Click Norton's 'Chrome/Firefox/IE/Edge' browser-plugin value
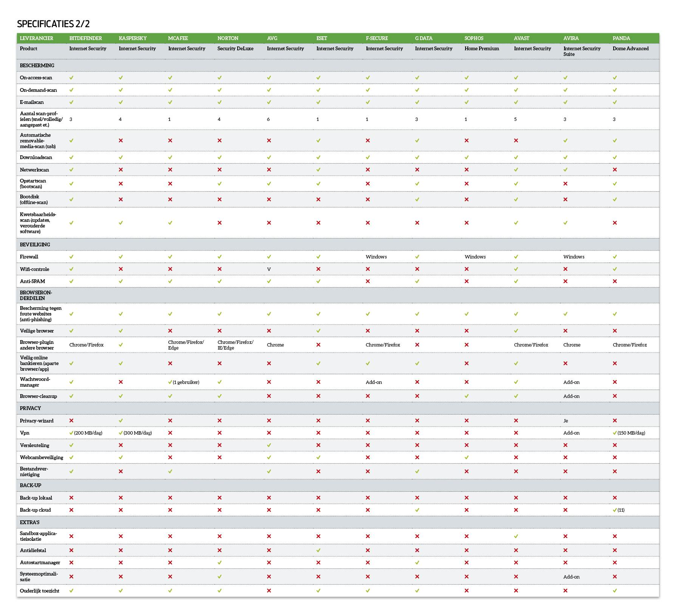This screenshot has height=616, width=676. point(235,345)
